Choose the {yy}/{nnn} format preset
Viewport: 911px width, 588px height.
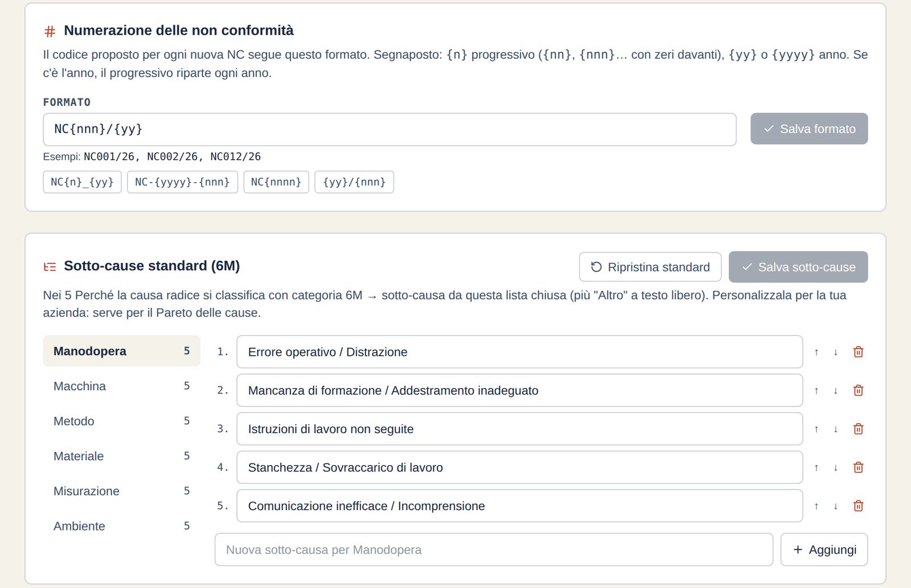(354, 182)
